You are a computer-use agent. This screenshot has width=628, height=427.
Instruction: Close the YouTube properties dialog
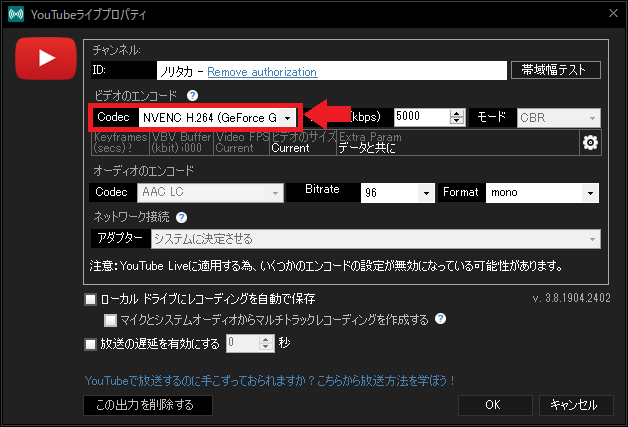coord(611,12)
